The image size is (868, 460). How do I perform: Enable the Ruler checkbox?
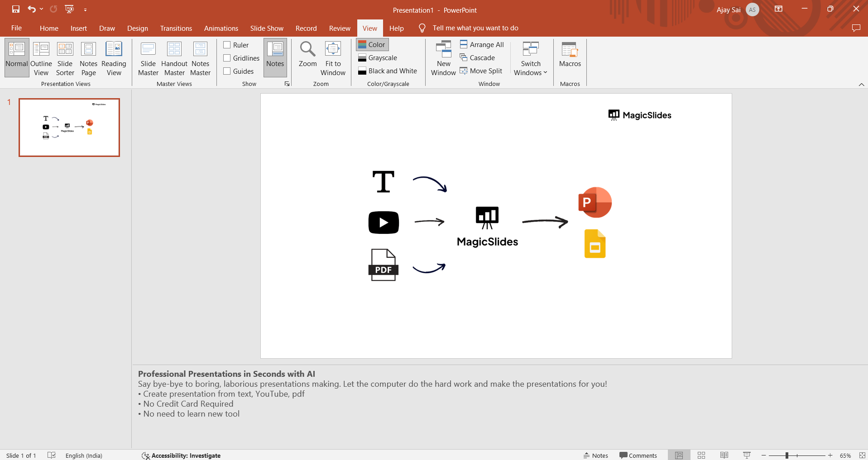[x=227, y=45]
